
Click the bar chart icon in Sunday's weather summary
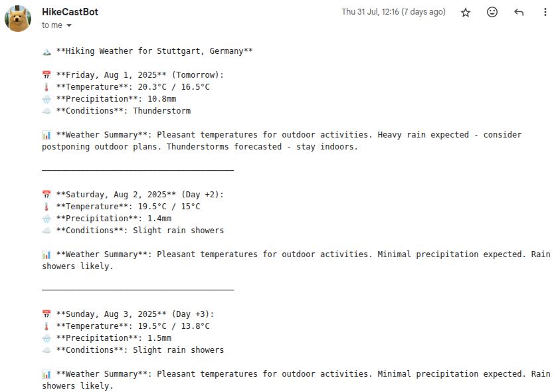point(46,375)
